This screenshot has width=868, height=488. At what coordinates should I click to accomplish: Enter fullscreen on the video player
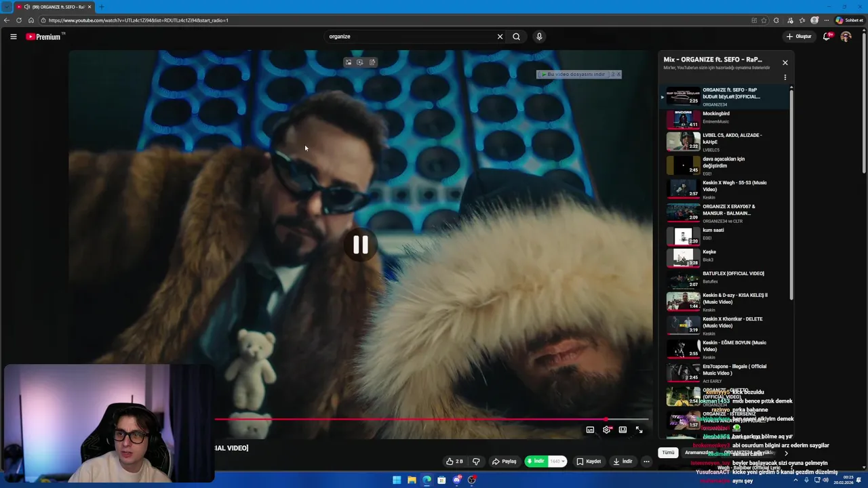(639, 430)
